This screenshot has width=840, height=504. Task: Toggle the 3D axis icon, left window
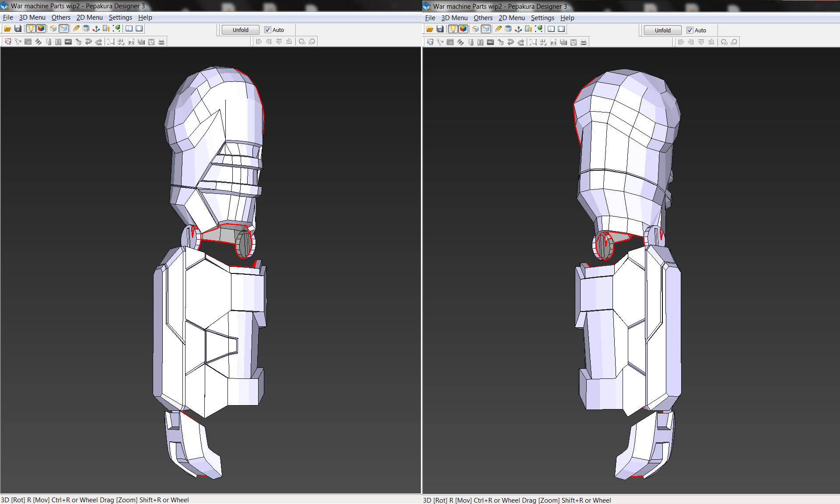96,28
